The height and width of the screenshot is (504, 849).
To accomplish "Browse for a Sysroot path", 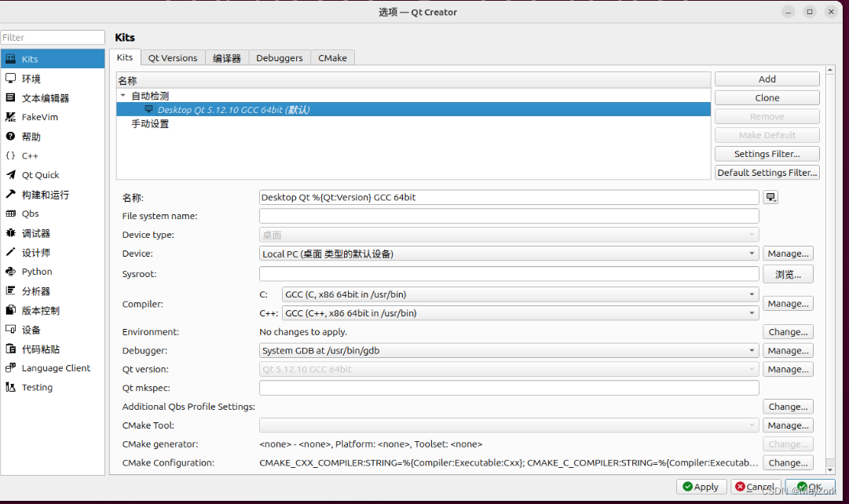I will point(788,274).
